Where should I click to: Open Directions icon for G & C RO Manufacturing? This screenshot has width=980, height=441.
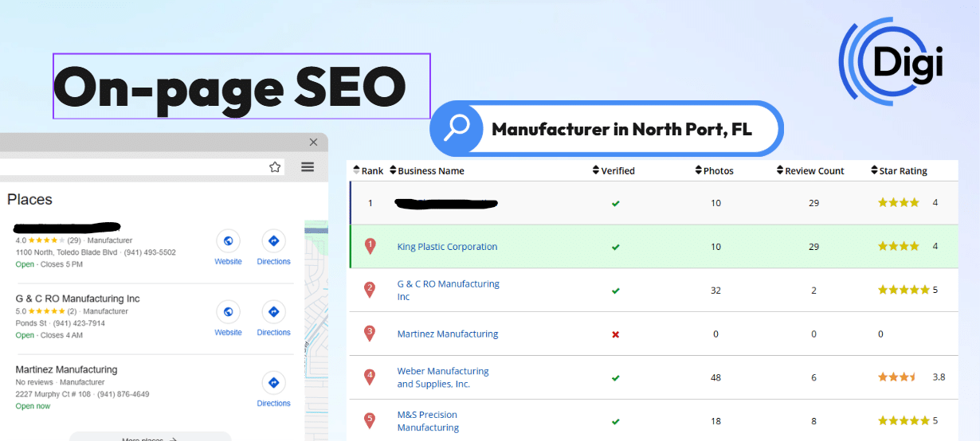coord(273,312)
